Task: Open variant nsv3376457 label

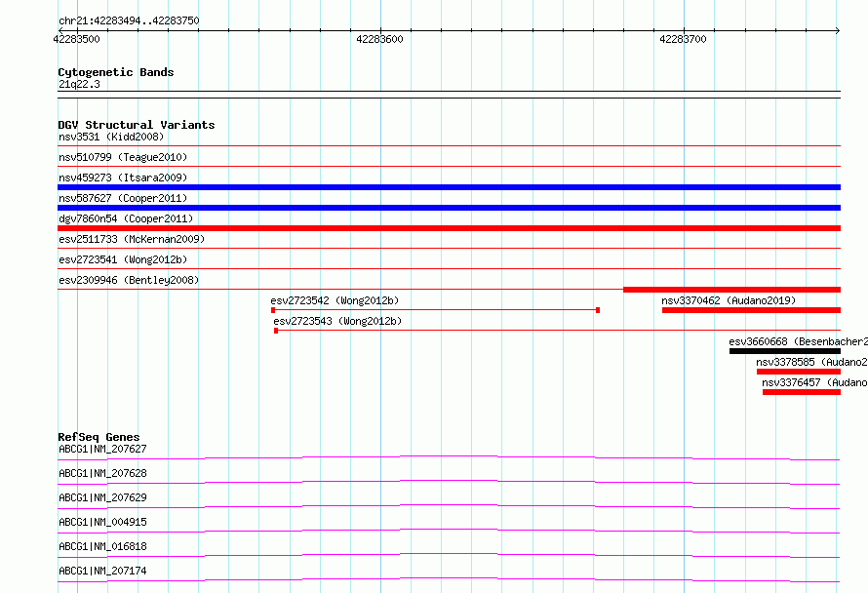Action: click(x=814, y=382)
